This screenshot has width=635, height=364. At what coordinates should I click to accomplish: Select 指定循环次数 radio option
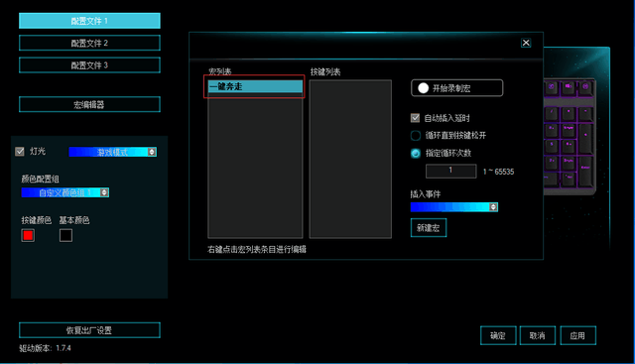point(416,153)
